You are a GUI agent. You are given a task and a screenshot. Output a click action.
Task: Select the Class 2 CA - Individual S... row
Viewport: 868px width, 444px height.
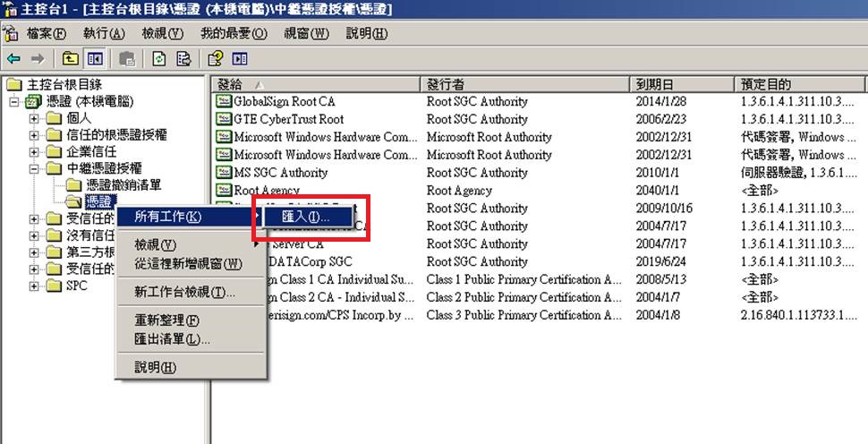341,297
